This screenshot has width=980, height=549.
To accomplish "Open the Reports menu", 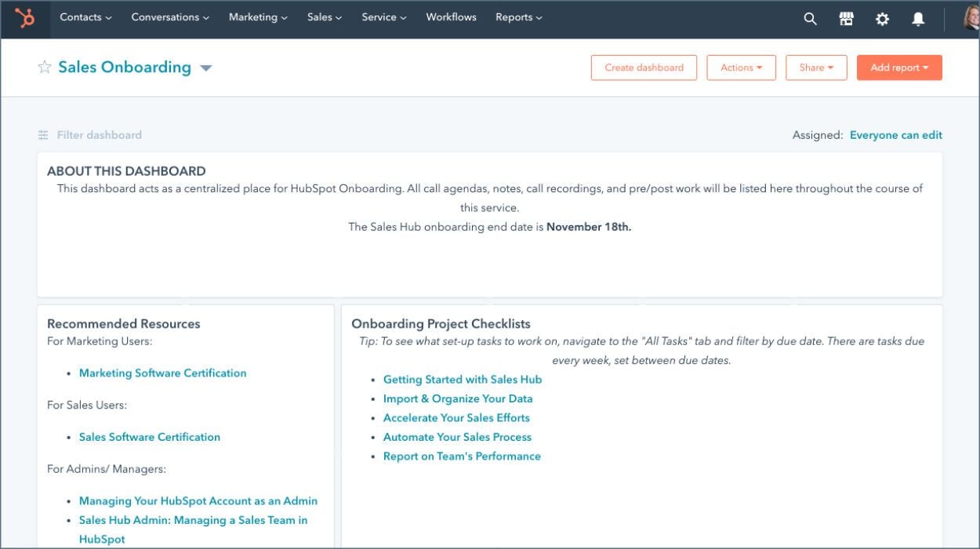I will 519,17.
